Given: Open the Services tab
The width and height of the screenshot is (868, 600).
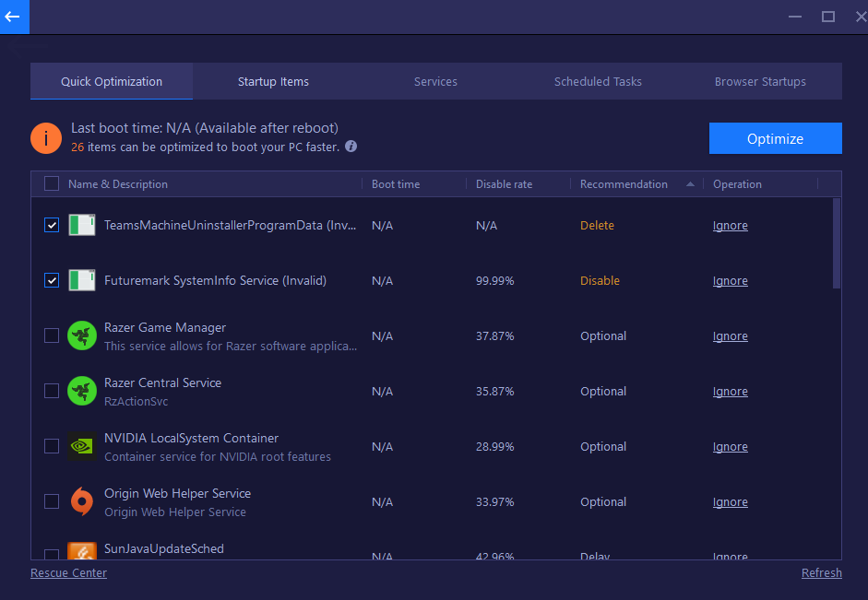Looking at the screenshot, I should coord(435,81).
